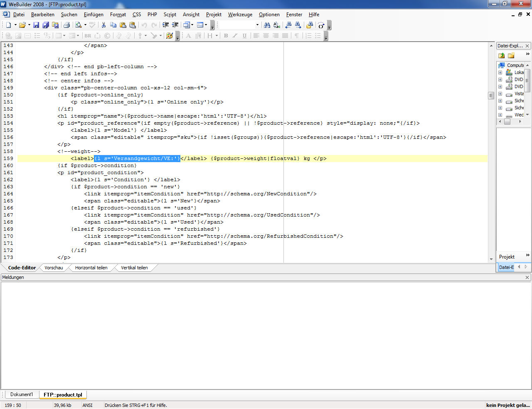532x409 pixels.
Task: Switch to the Dokument1 document tab
Action: point(22,394)
